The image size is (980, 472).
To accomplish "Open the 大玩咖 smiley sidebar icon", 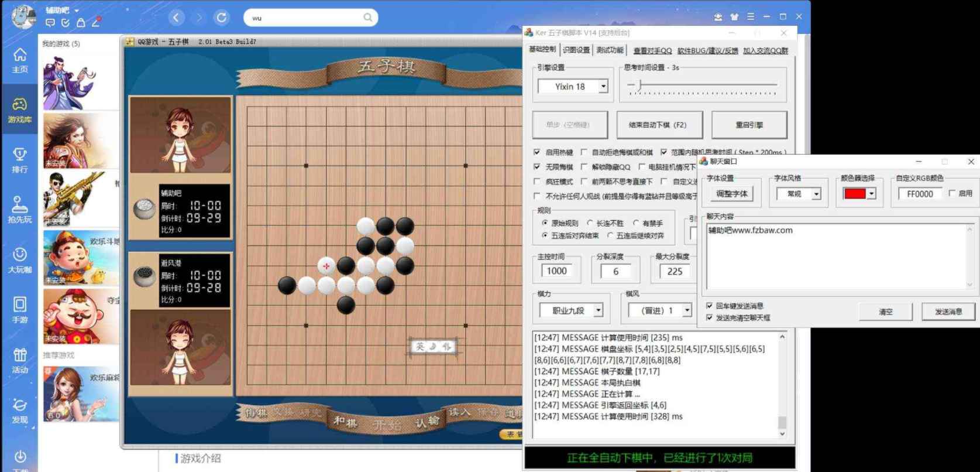I will coord(20,261).
